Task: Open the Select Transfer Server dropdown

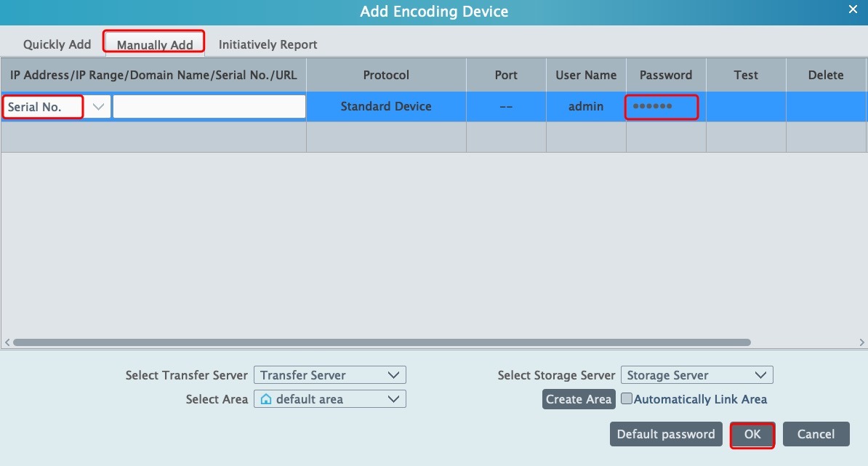Action: pyautogui.click(x=329, y=375)
